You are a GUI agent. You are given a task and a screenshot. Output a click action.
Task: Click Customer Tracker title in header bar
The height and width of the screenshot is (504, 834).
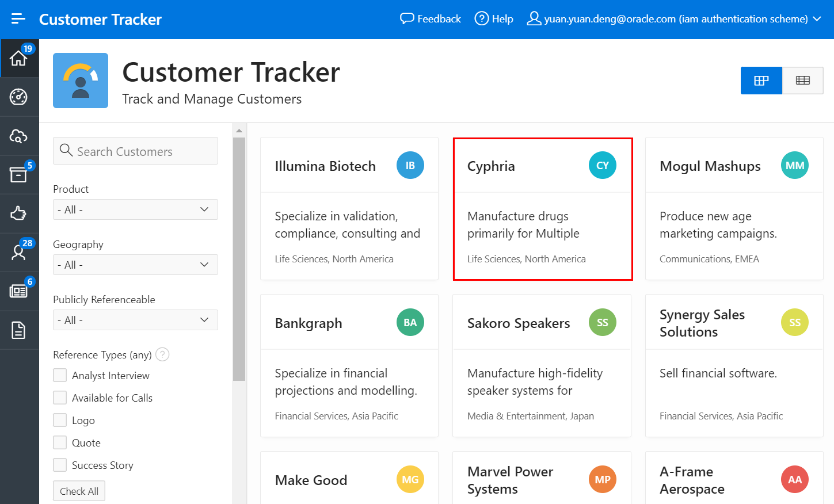click(100, 20)
